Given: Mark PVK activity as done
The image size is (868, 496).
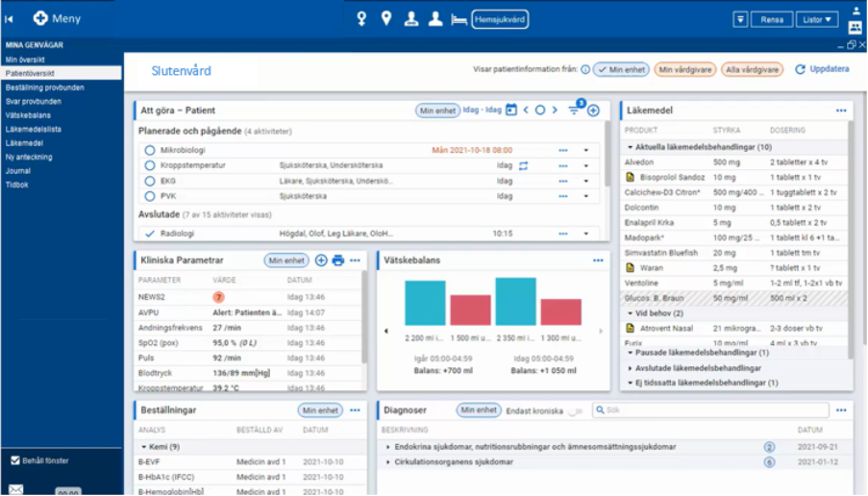Looking at the screenshot, I should 149,196.
